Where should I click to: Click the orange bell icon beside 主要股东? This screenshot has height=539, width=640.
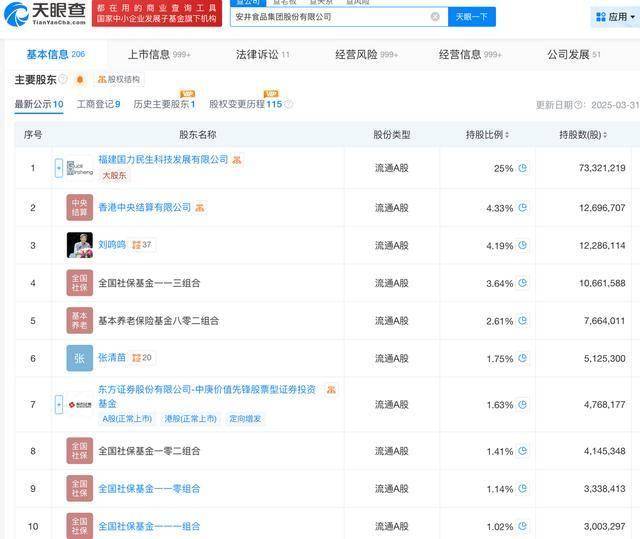[x=80, y=79]
